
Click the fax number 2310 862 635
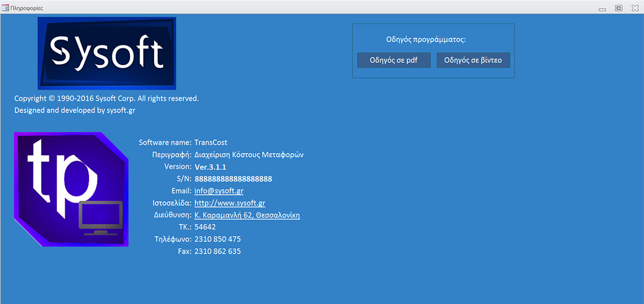[x=217, y=251]
